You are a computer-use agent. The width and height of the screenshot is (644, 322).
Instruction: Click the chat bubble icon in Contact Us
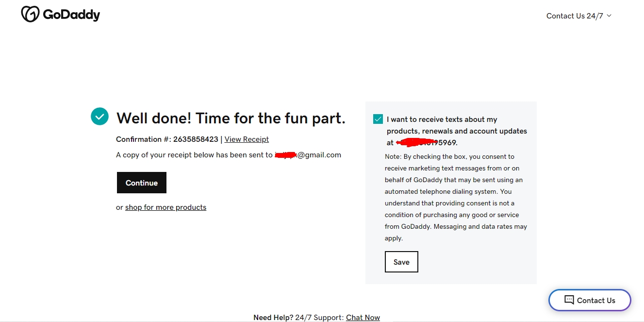pyautogui.click(x=569, y=300)
